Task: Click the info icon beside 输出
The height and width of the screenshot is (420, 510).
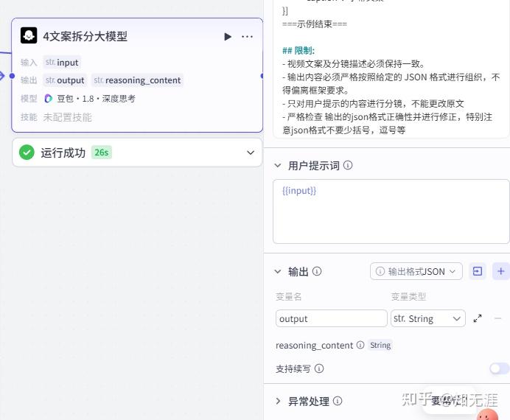Action: (317, 271)
